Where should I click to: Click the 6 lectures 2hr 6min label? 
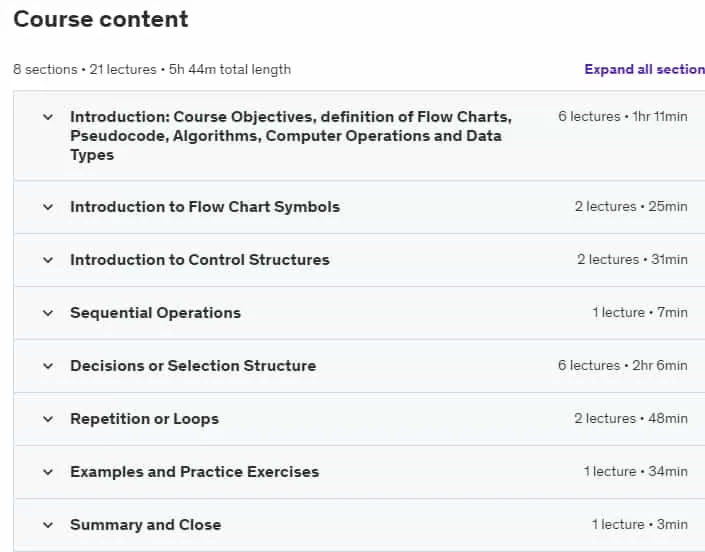[623, 365]
